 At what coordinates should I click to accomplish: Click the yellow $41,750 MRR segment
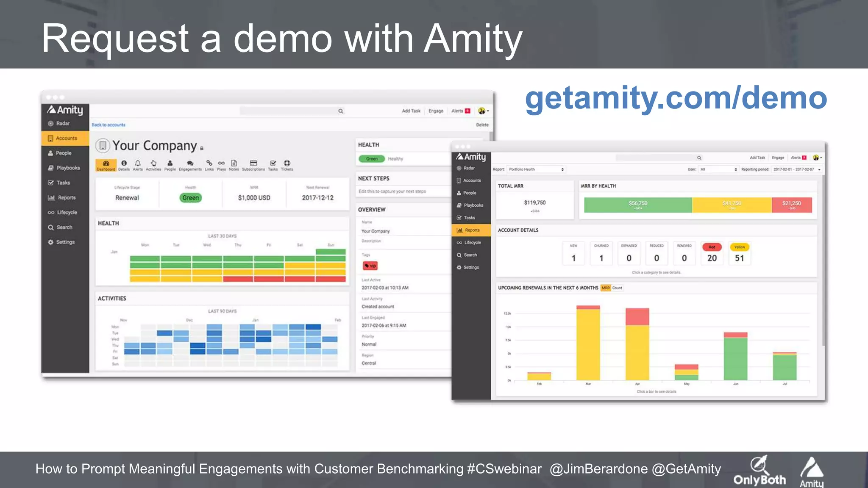[x=732, y=205]
